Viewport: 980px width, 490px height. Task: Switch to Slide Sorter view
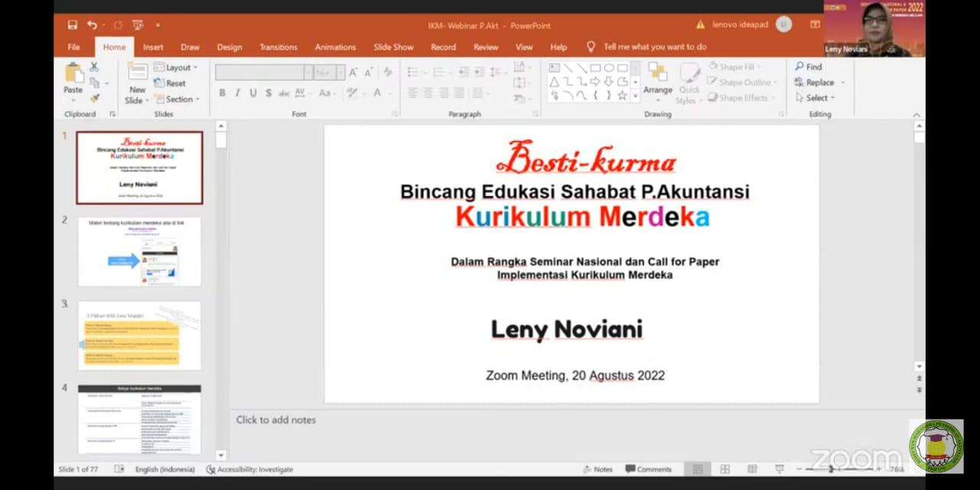pos(724,469)
